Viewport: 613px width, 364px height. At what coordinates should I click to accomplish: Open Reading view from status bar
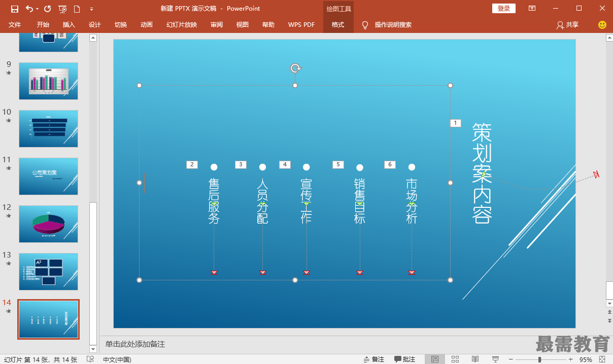pos(475,359)
